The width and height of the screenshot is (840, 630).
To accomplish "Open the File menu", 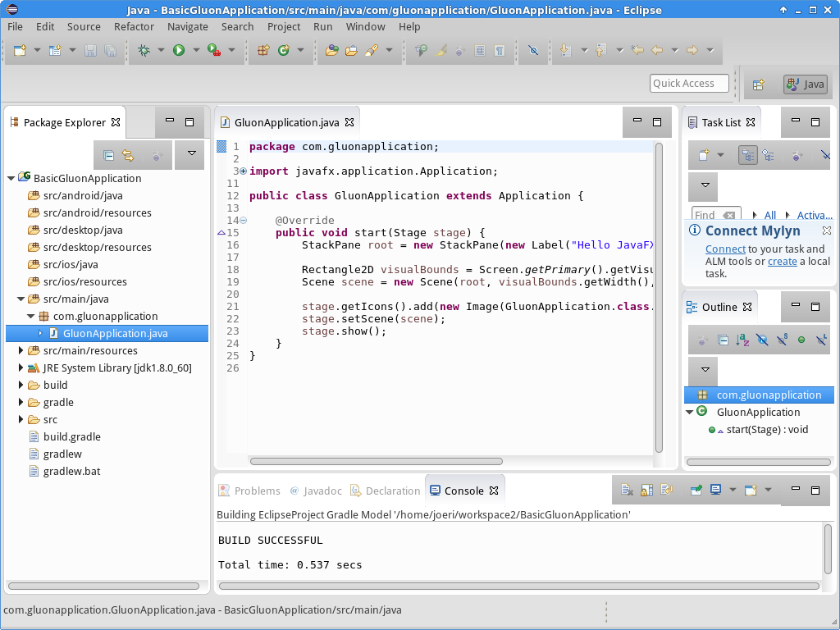I will (x=15, y=27).
